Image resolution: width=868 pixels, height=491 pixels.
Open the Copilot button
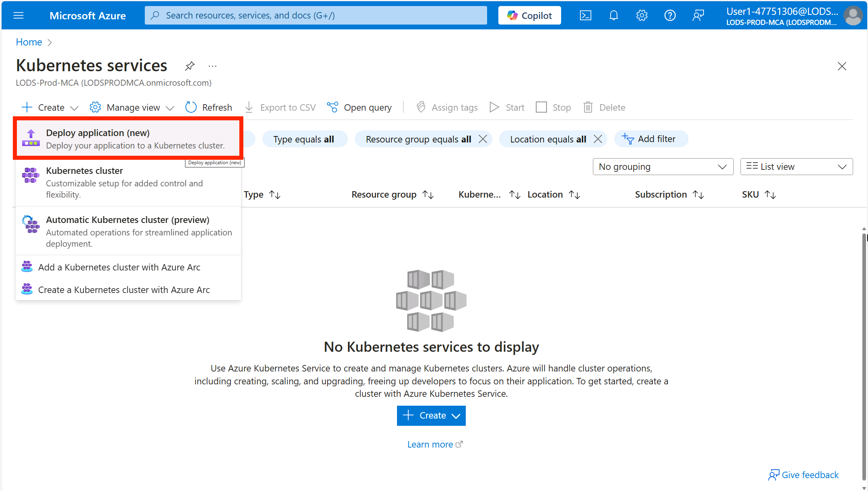point(529,15)
